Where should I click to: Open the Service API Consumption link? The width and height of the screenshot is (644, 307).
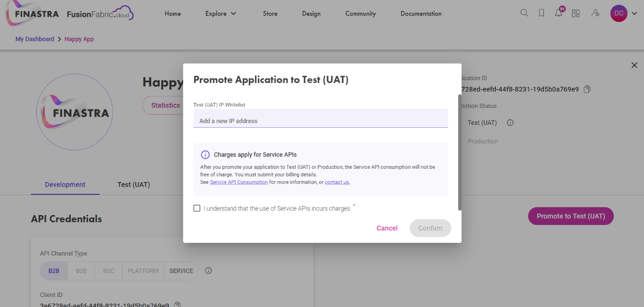click(239, 182)
